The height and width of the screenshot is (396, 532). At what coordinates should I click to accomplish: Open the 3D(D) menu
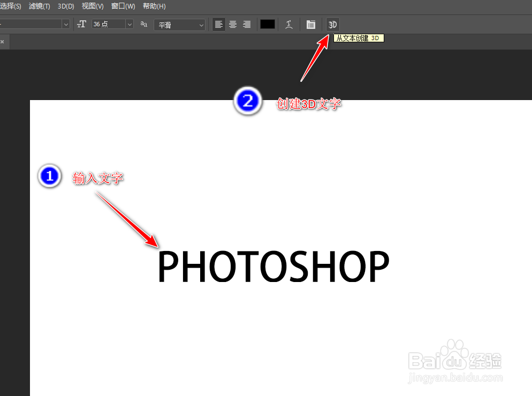coord(65,6)
